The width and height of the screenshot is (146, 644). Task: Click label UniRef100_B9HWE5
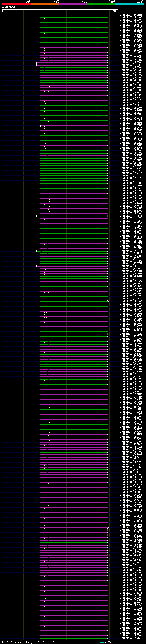coord(131,47)
